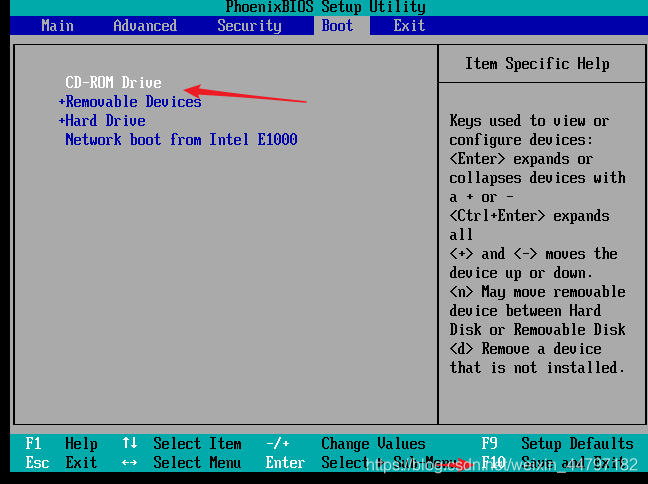Image resolution: width=648 pixels, height=484 pixels.
Task: Select the Hard Drive boot entry
Action: coord(105,121)
